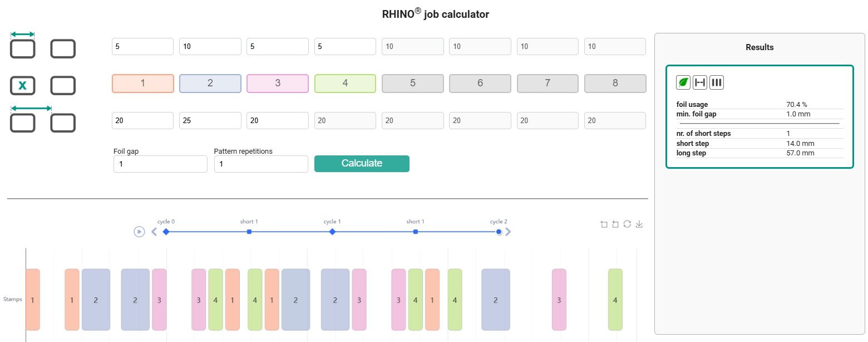Screen dimensions: 868x342
Task: Select short 1 marker between cycle 1 and cycle 2
Action: click(416, 231)
